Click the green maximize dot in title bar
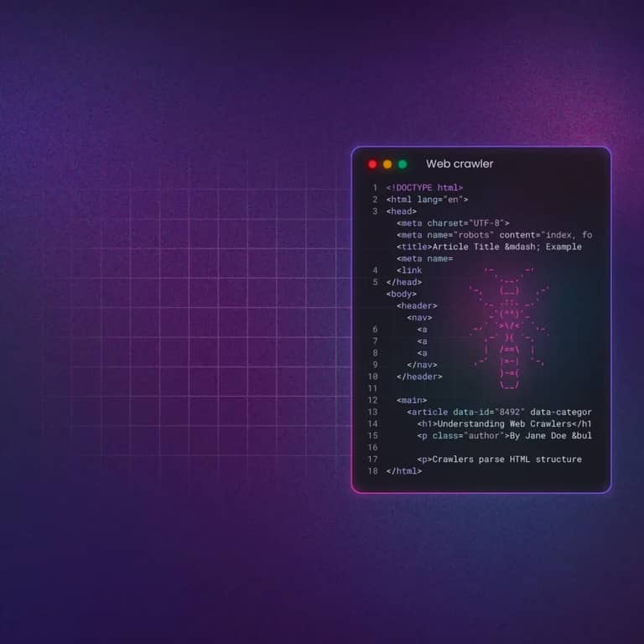The height and width of the screenshot is (644, 644). (402, 164)
